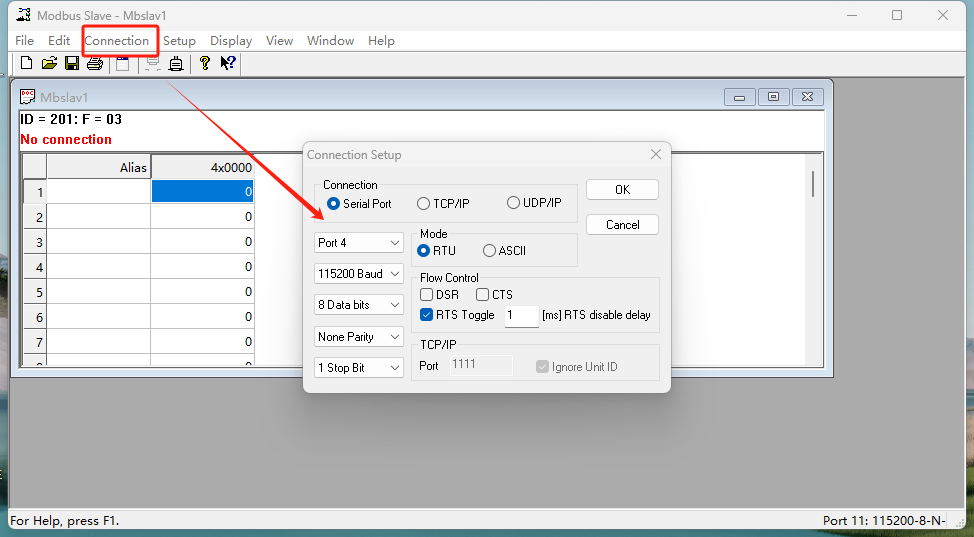Select row header 2

pos(35,216)
